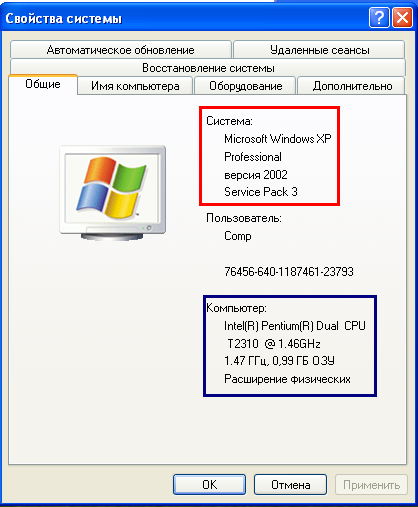Click the question mark help icon
418x507 pixels.
pyautogui.click(x=379, y=18)
